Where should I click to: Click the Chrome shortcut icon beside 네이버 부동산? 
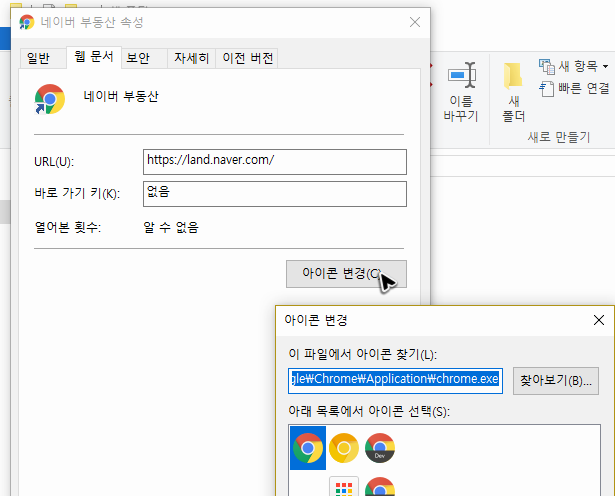click(x=50, y=99)
